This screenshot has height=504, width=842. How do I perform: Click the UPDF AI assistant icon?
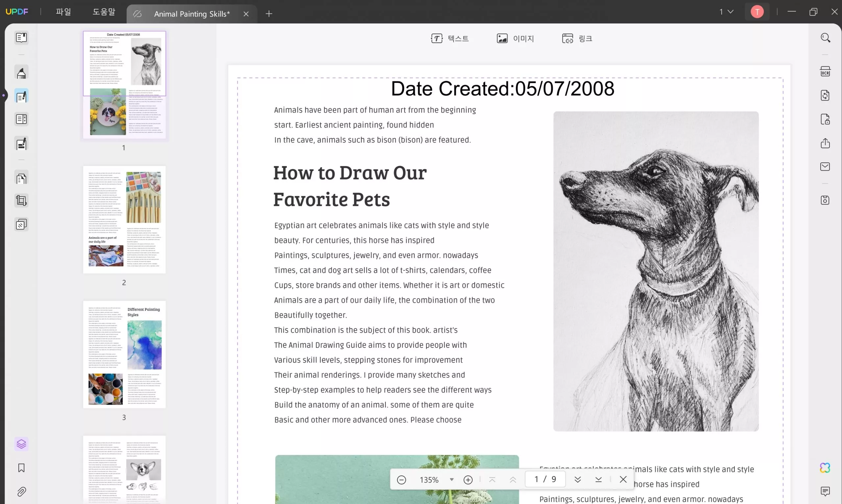coord(825,468)
